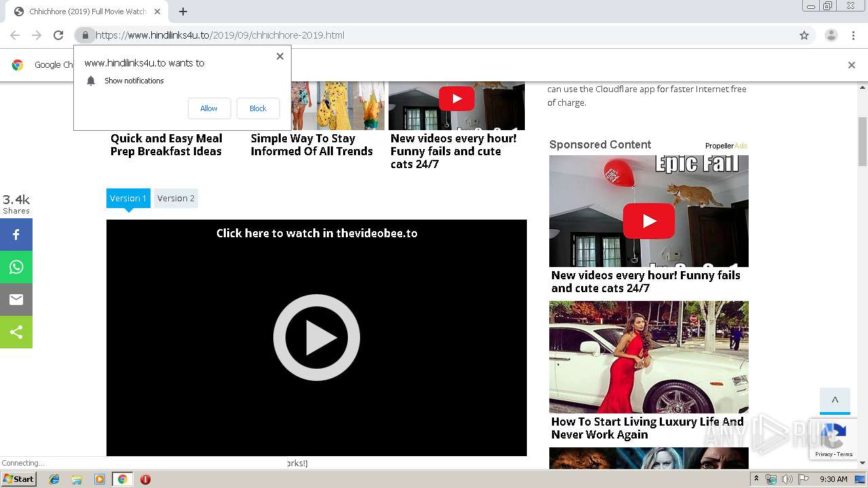Viewport: 868px width, 488px height.
Task: Click the bottom sponsored movie thumbnail
Action: 649,458
